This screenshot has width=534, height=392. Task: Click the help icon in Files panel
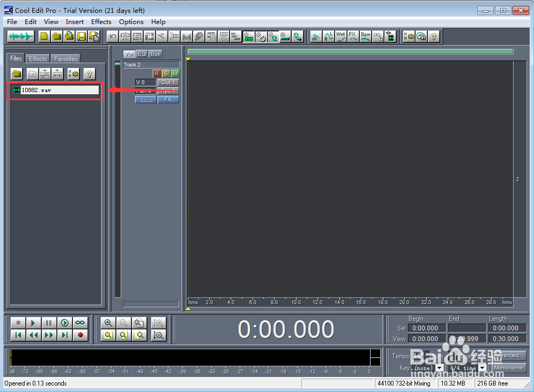click(90, 73)
